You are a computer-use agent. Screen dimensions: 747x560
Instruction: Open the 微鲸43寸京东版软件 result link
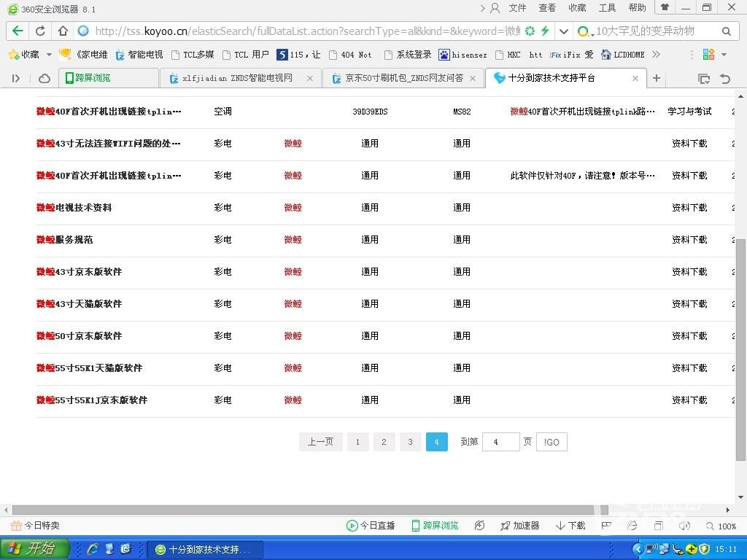(x=79, y=272)
